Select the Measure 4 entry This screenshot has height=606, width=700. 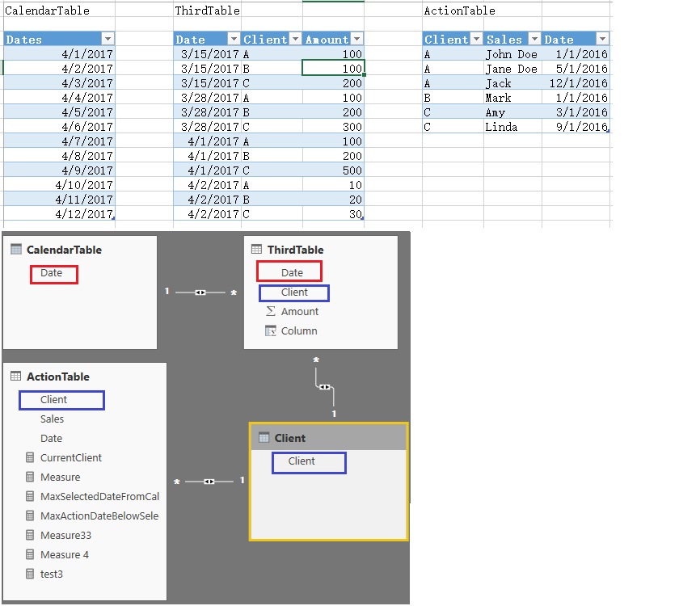pyautogui.click(x=65, y=554)
